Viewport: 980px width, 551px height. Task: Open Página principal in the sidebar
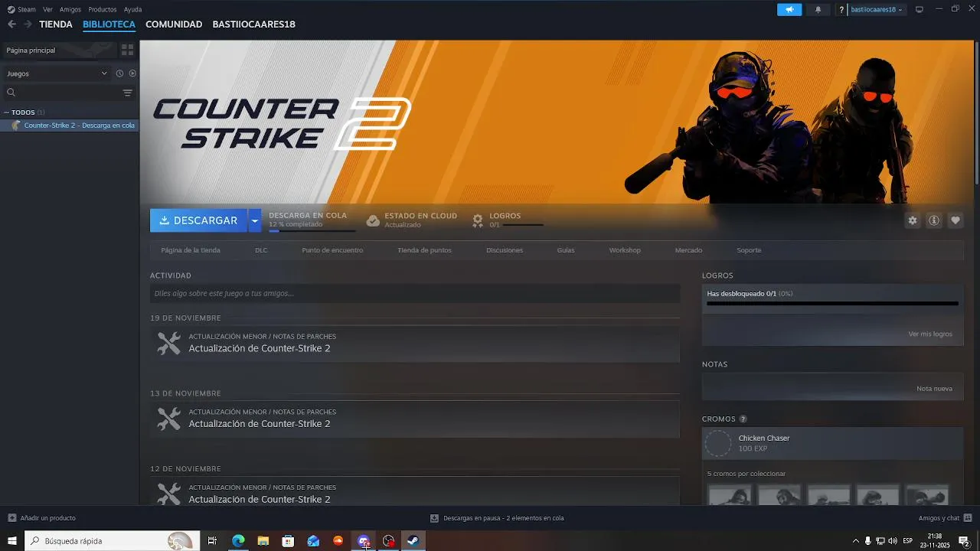[60, 50]
